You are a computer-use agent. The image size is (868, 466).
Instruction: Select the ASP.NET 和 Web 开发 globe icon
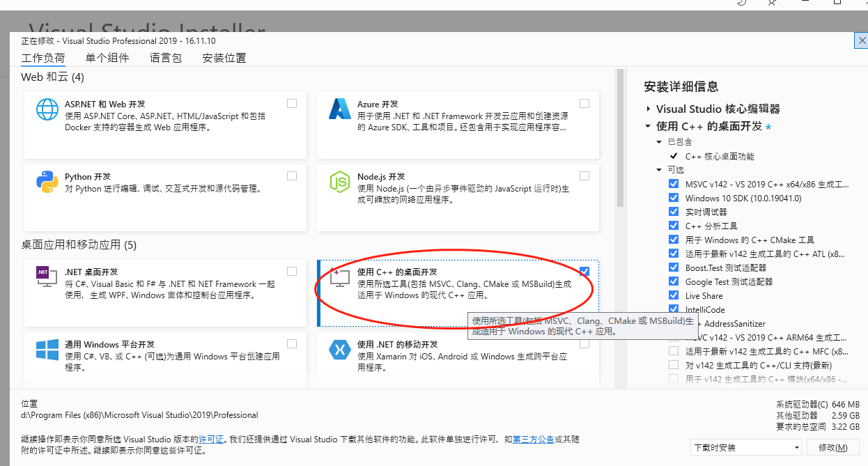47,109
